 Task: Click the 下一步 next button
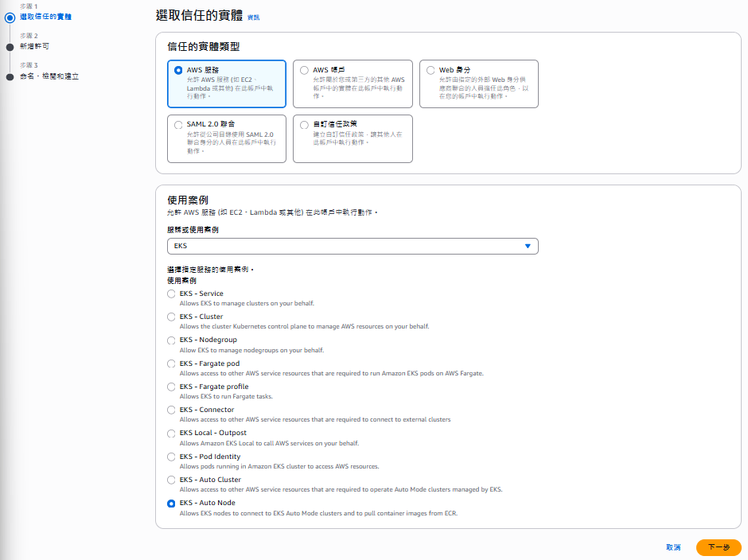[x=719, y=547]
